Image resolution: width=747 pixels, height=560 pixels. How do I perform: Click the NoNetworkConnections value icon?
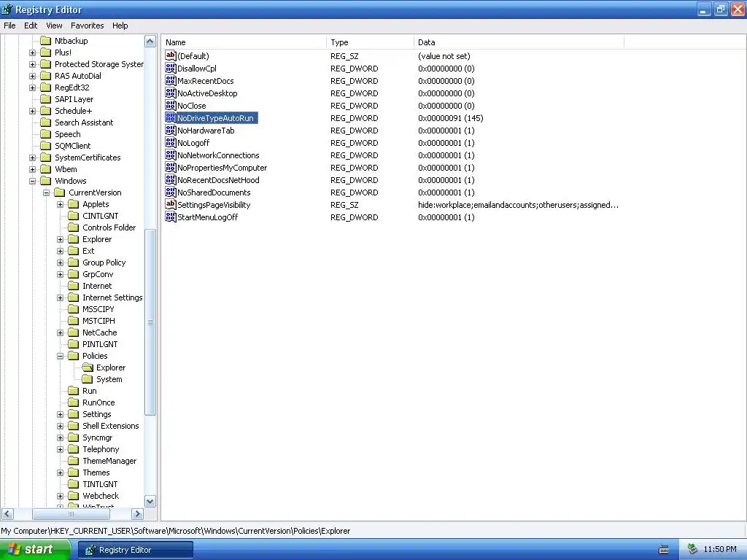171,155
